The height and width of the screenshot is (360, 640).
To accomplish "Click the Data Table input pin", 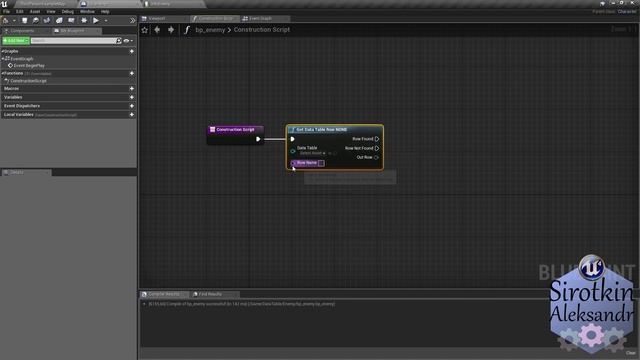I will [293, 151].
